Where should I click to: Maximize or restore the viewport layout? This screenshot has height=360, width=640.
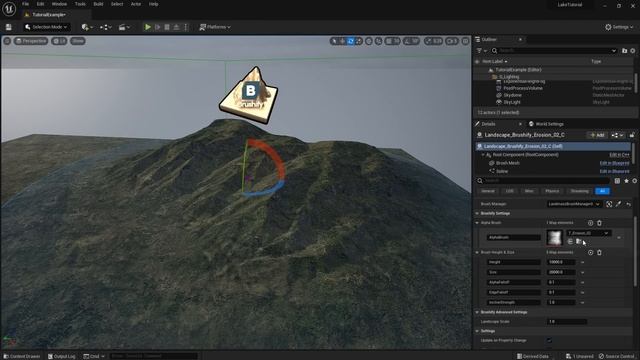[x=465, y=41]
